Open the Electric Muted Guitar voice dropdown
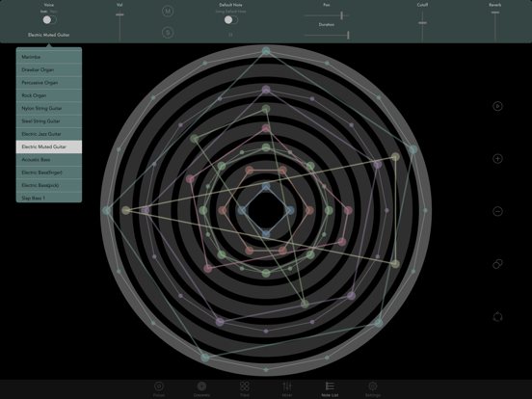 [49, 35]
